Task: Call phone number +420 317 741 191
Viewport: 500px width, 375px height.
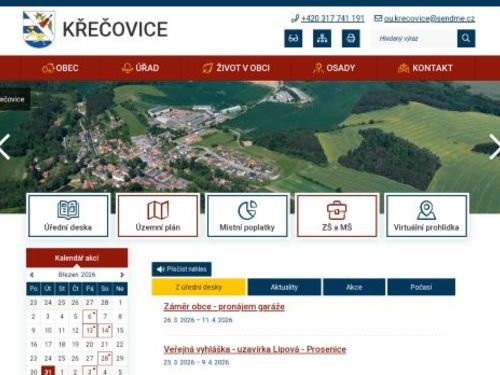Action: point(333,18)
